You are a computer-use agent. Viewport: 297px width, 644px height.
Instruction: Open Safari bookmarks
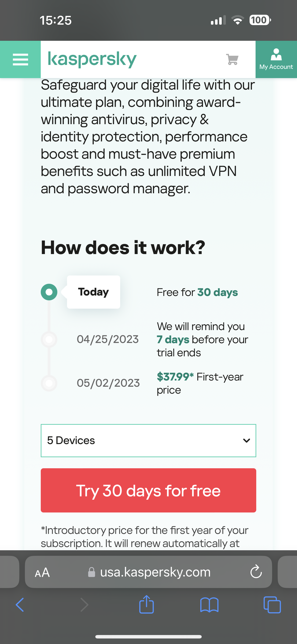(x=209, y=605)
